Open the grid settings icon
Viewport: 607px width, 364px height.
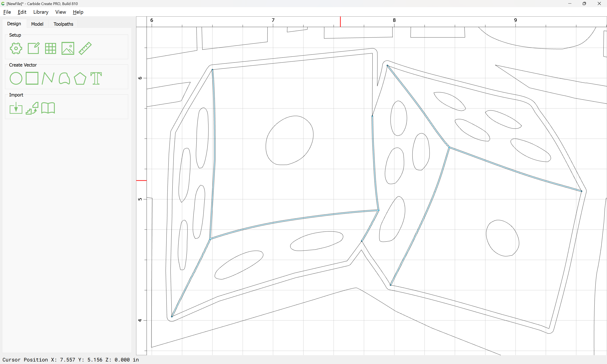(51, 48)
